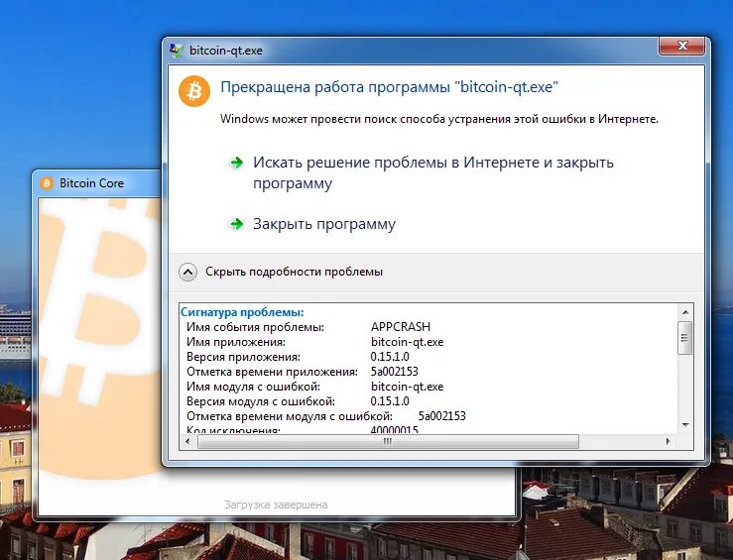Click green arrow beside search solution online
733x560 pixels.
click(x=236, y=163)
